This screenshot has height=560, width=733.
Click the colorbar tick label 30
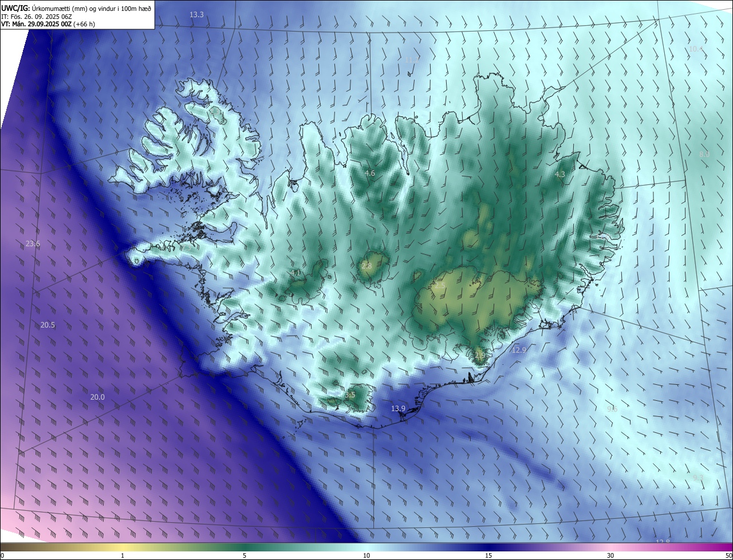[x=610, y=555]
